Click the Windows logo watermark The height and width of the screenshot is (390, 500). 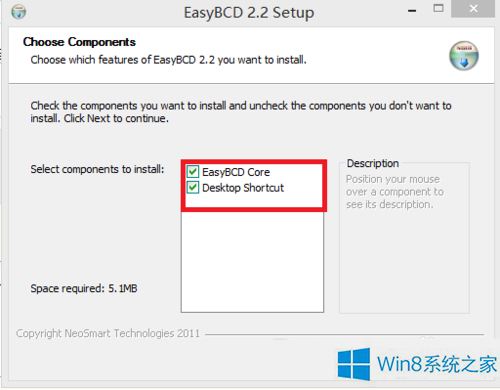354,364
